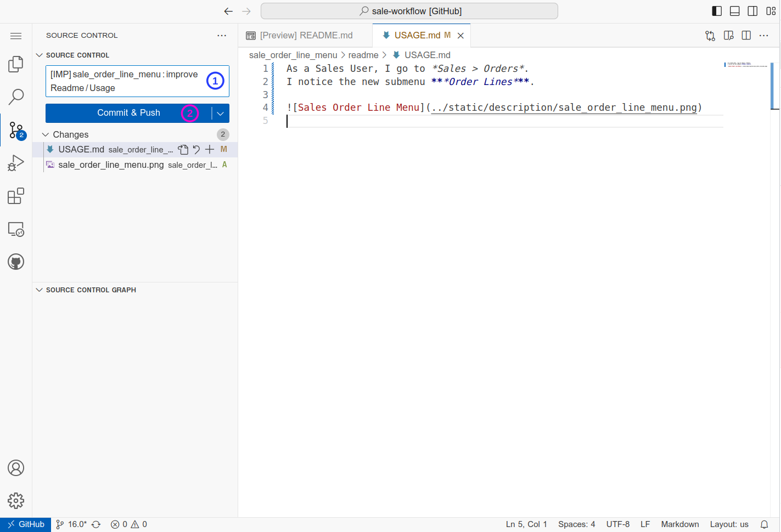Click the Commit & Push button
The width and height of the screenshot is (781, 532).
tap(128, 113)
